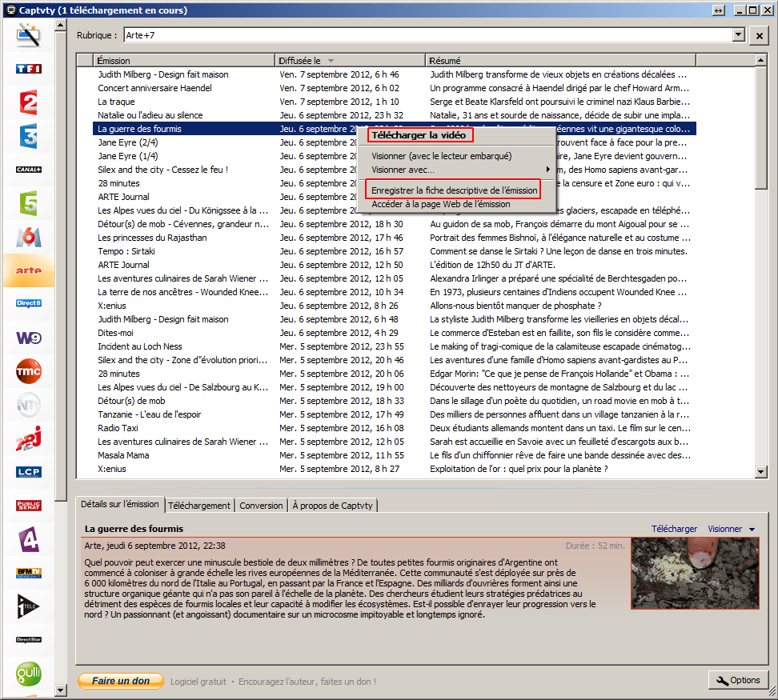Open the magic wand wizard icon in sidebar
Screen dimensions: 778x700
(28, 35)
